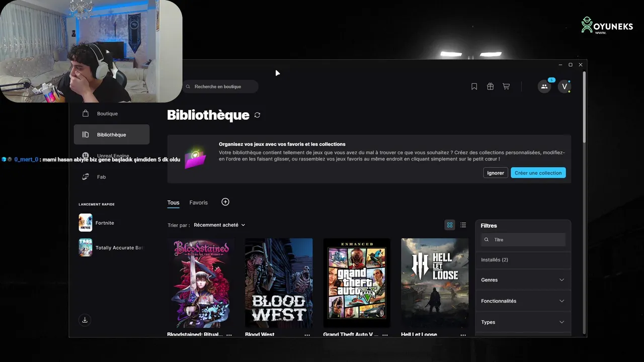
Task: Open the Grand Theft Auto V cover
Action: [x=357, y=283]
